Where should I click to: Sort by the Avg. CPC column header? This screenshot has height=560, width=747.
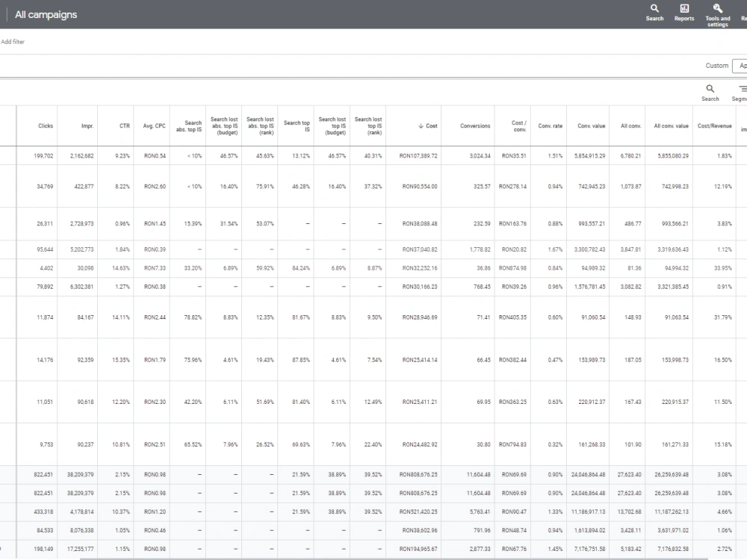155,125
